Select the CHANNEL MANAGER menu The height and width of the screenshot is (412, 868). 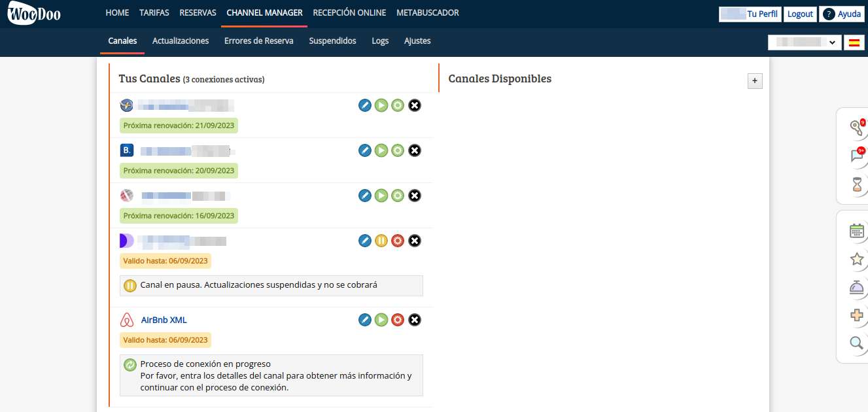[x=264, y=13]
